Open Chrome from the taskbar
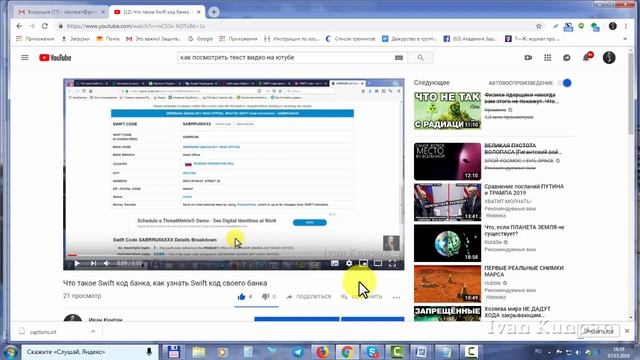Viewport: 640px width, 360px height. point(347,352)
